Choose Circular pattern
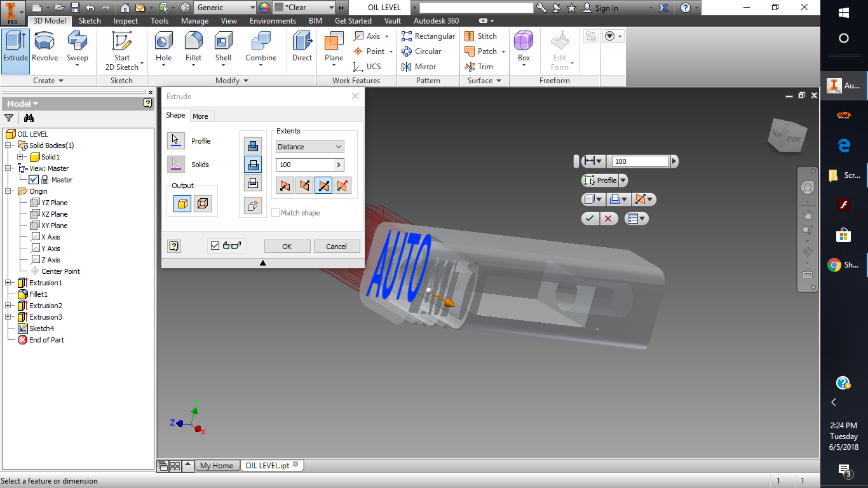Image resolution: width=868 pixels, height=488 pixels. (x=421, y=51)
